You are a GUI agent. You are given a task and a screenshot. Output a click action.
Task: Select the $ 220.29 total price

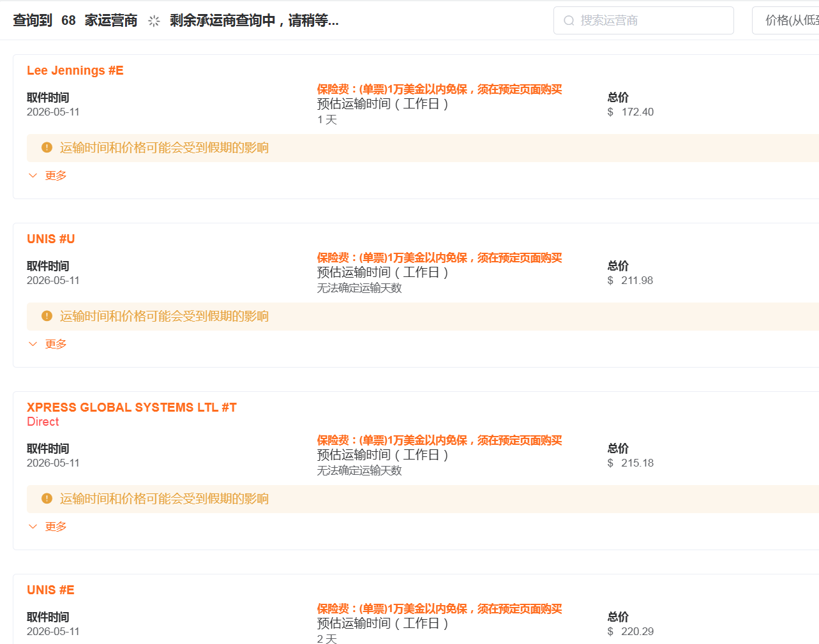pyautogui.click(x=631, y=631)
